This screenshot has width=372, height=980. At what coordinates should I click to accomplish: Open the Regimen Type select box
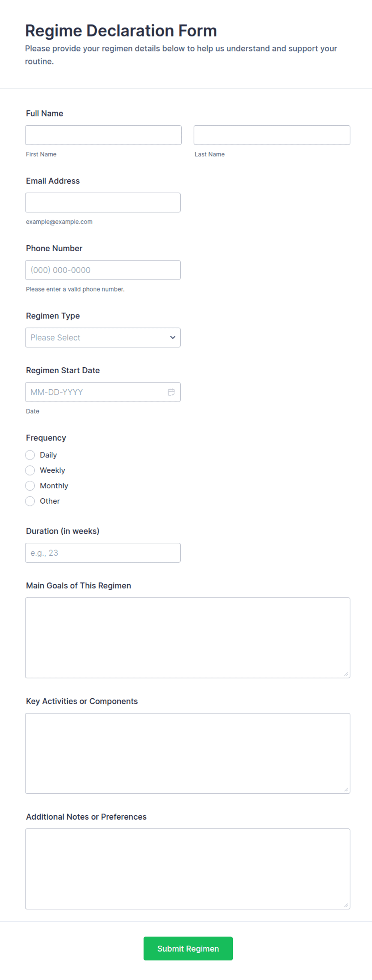[103, 337]
